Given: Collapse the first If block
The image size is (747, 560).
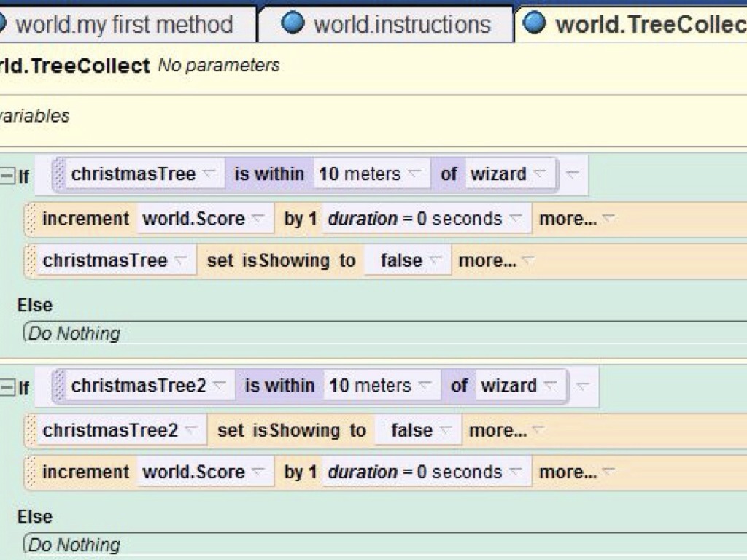Looking at the screenshot, I should coord(7,176).
